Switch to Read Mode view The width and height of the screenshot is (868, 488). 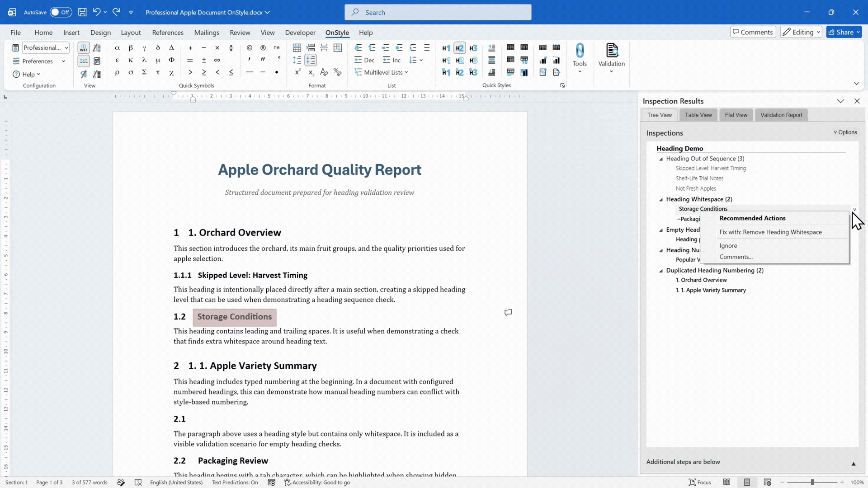(726, 482)
